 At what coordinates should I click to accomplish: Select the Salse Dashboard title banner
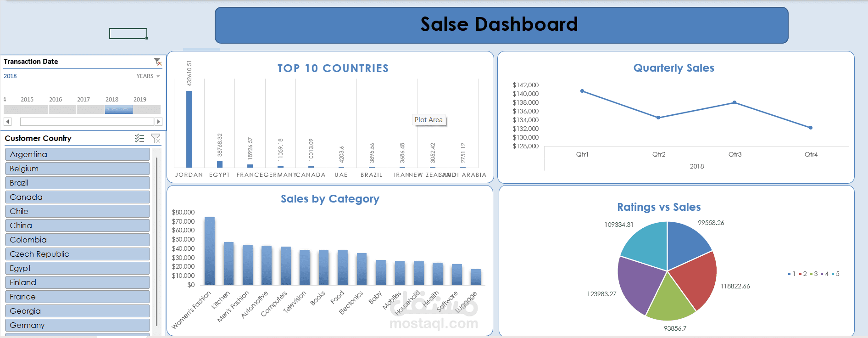pos(501,25)
